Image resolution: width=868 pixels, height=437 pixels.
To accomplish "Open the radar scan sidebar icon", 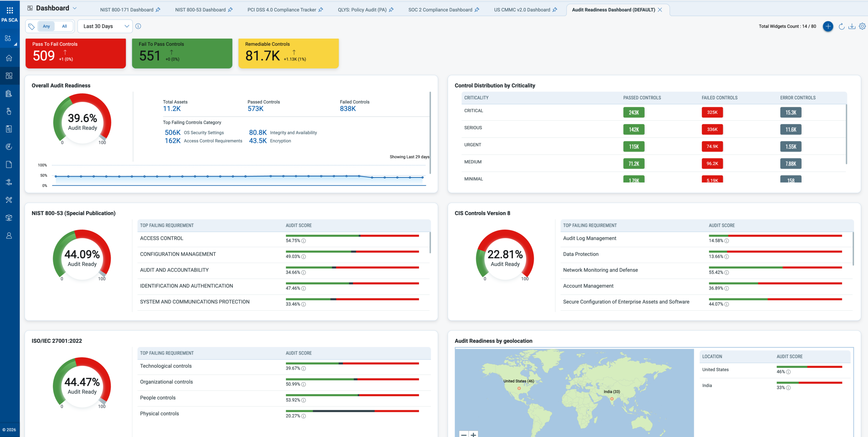I will [x=9, y=147].
